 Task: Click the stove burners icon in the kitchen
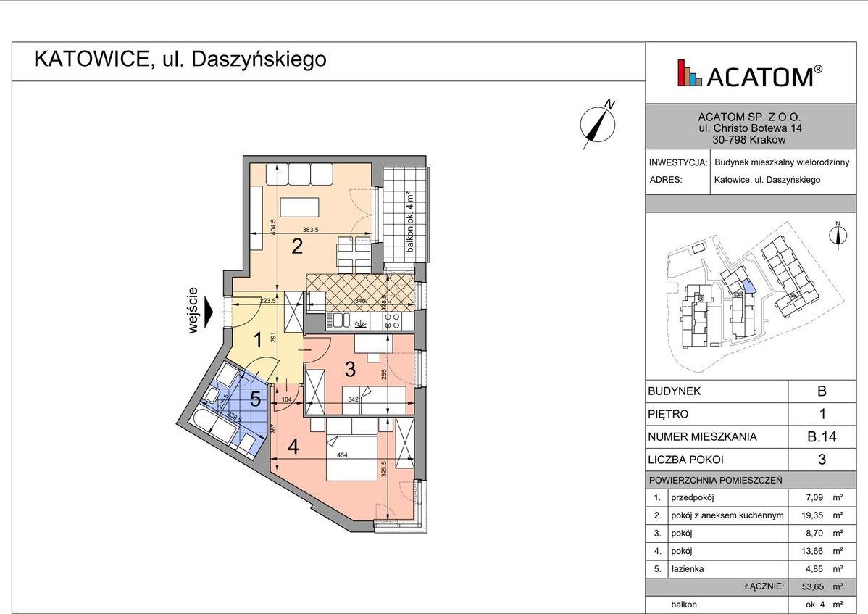[391, 320]
